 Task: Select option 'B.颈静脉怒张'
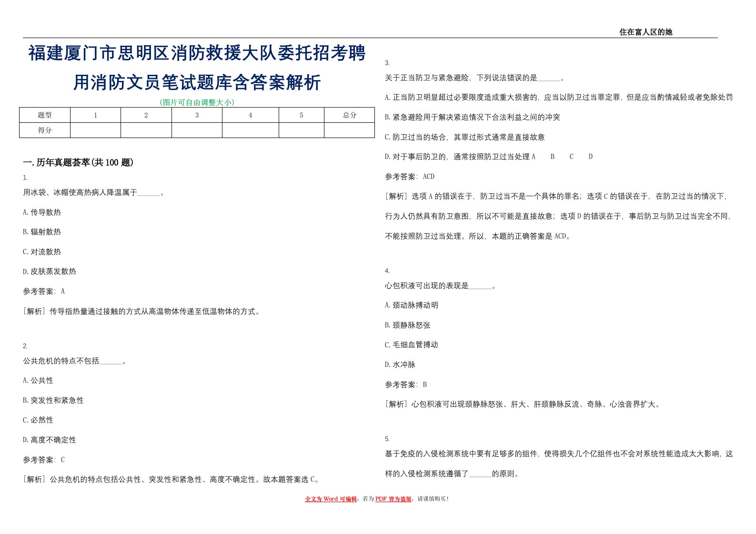click(x=408, y=325)
